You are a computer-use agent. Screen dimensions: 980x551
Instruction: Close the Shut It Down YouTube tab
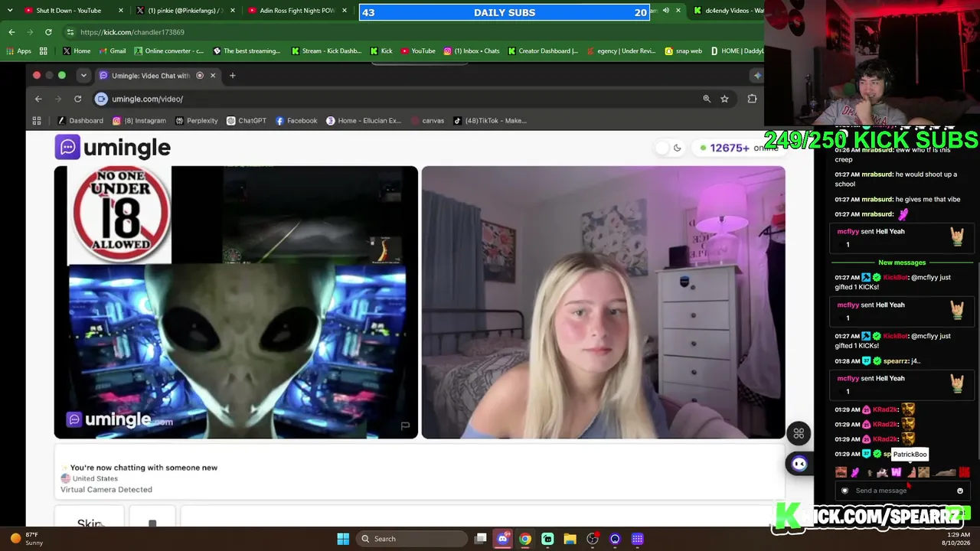click(x=121, y=11)
